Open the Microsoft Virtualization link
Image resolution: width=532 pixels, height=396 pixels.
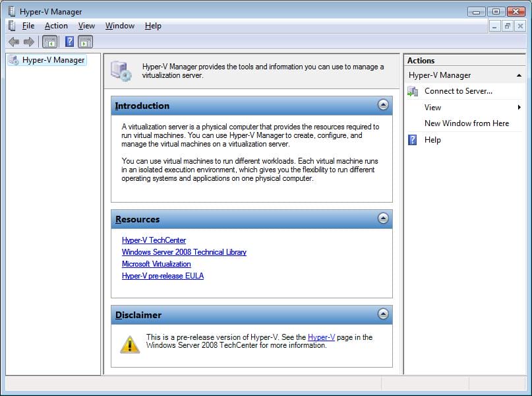(156, 264)
